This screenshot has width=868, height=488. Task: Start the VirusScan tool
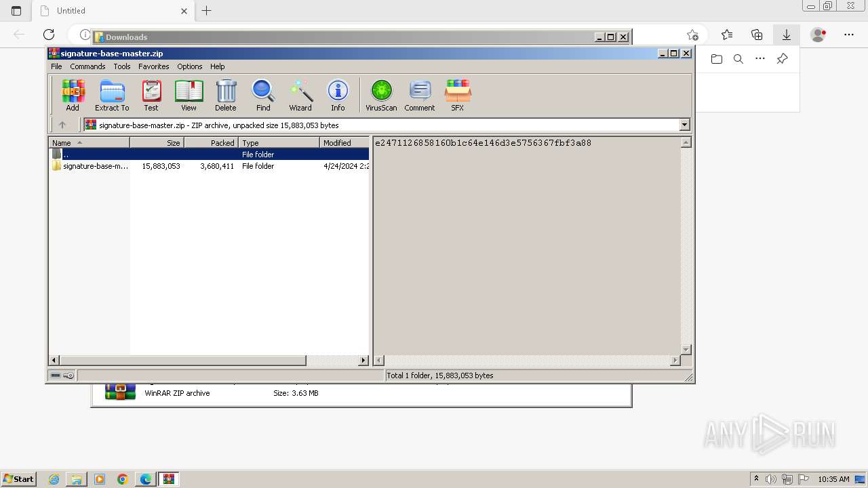pyautogui.click(x=381, y=95)
